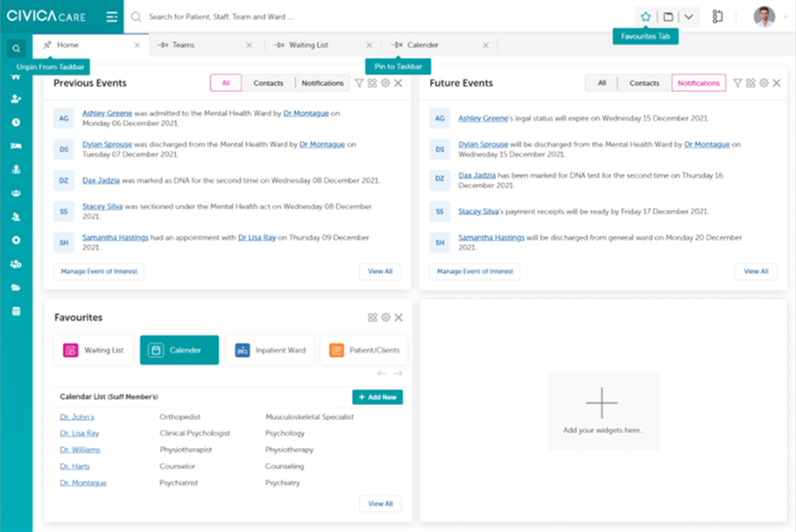Open the bed inpatient sidebar icon

pyautogui.click(x=17, y=146)
